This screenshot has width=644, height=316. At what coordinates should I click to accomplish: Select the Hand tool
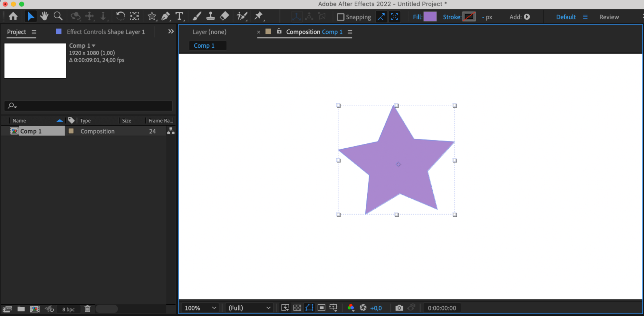(x=44, y=16)
